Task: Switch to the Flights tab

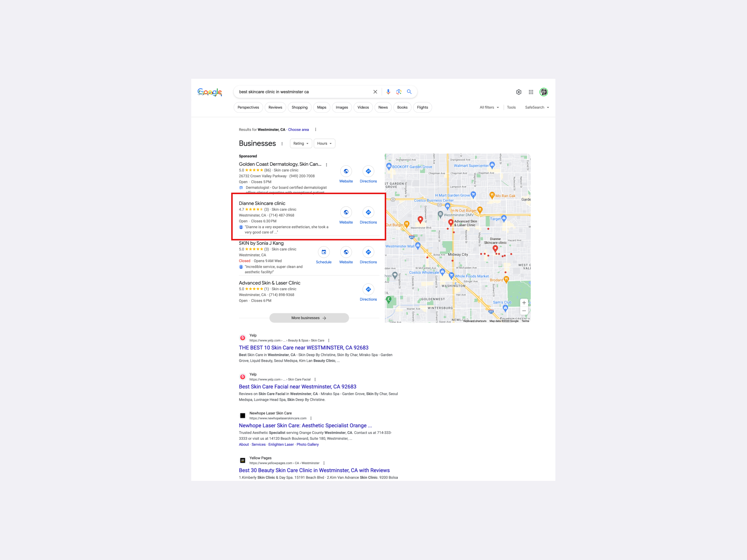Action: coord(422,108)
